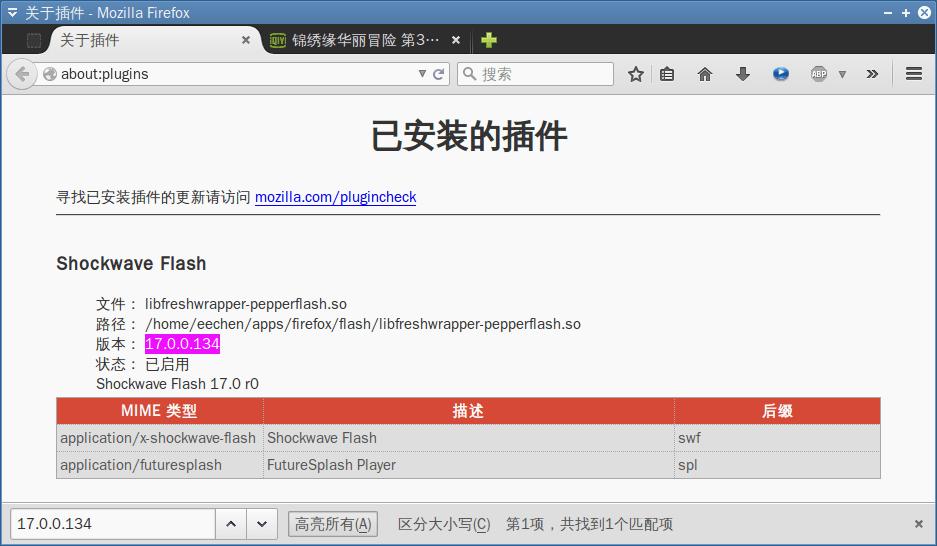Click the tab groups icon left of the tabs
Screen dimensions: 937x546
click(34, 41)
